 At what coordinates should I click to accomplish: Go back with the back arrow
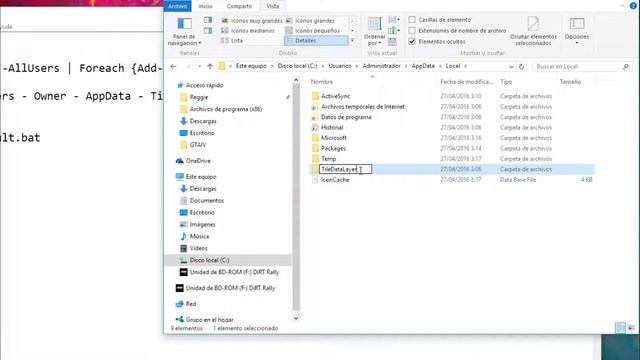tap(173, 66)
